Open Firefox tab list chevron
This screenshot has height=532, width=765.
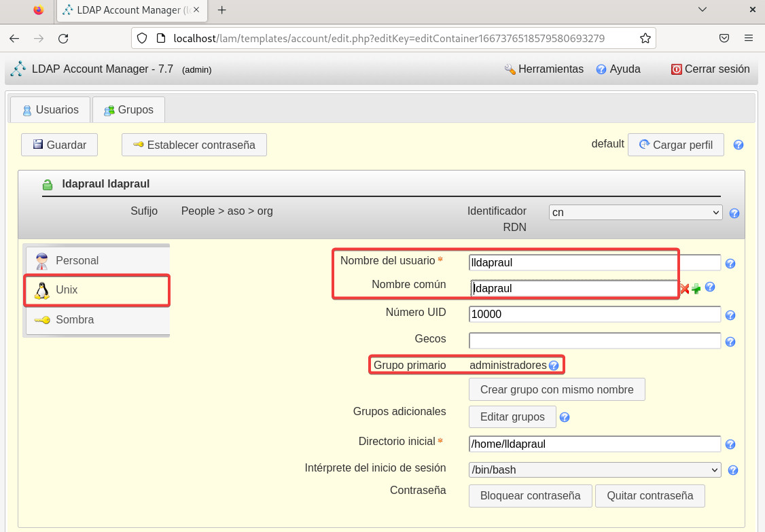[702, 10]
